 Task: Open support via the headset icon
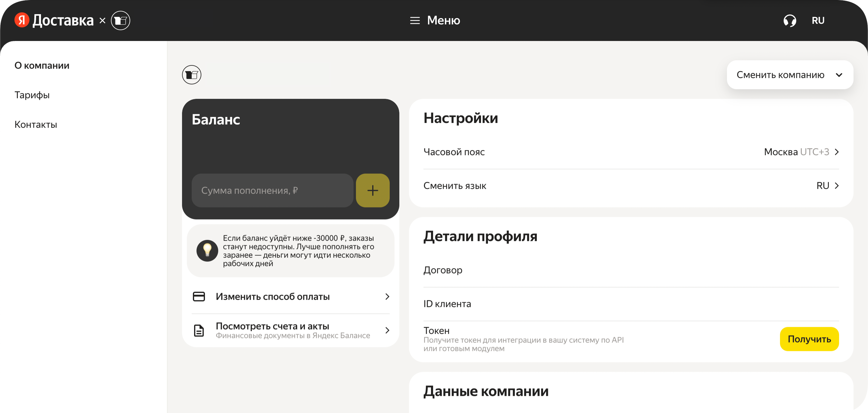click(x=790, y=20)
